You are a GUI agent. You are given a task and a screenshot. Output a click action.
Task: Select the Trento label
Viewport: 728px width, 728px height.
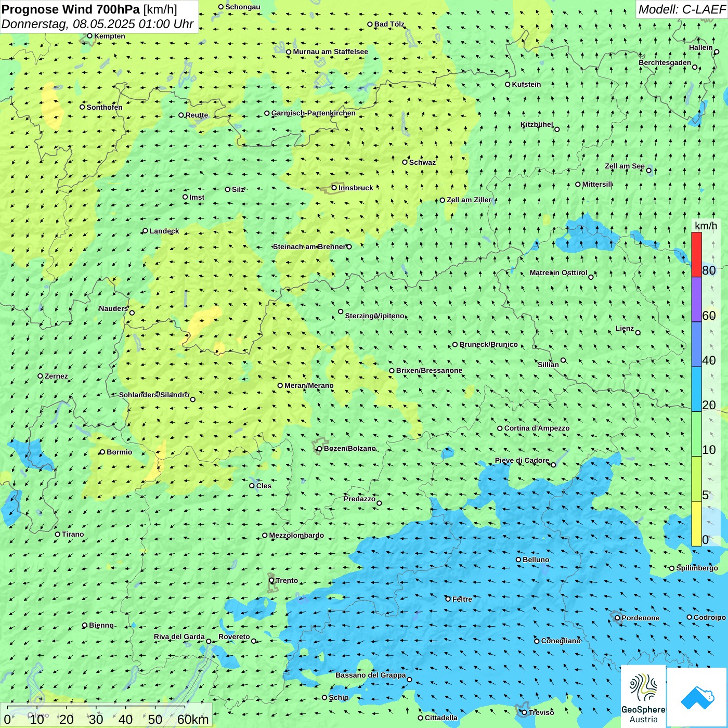287,580
